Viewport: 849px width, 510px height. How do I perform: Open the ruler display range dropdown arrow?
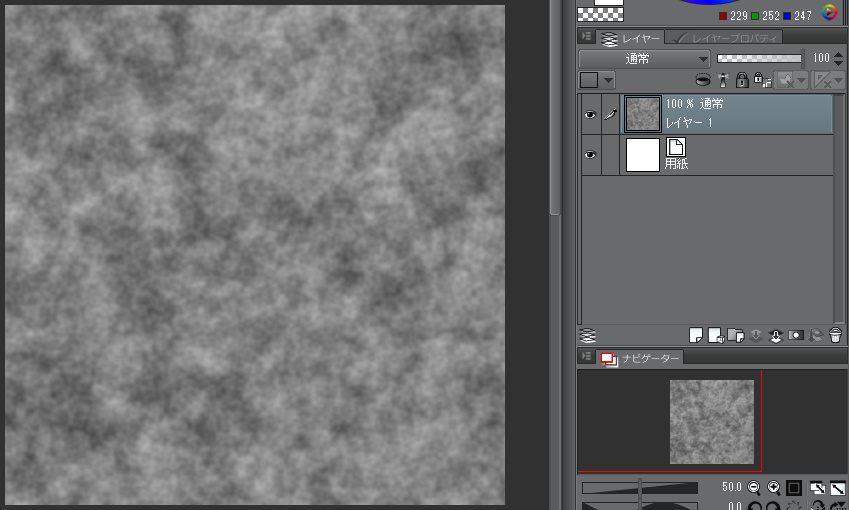(839, 81)
